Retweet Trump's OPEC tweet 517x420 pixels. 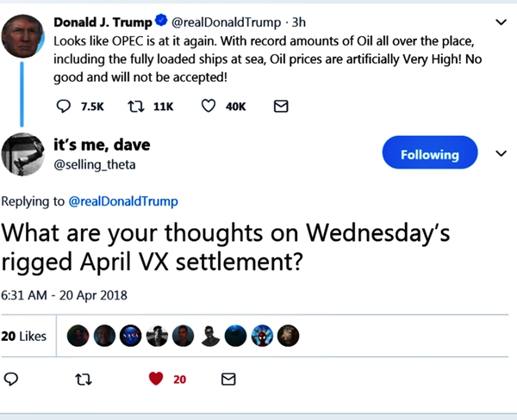click(136, 106)
